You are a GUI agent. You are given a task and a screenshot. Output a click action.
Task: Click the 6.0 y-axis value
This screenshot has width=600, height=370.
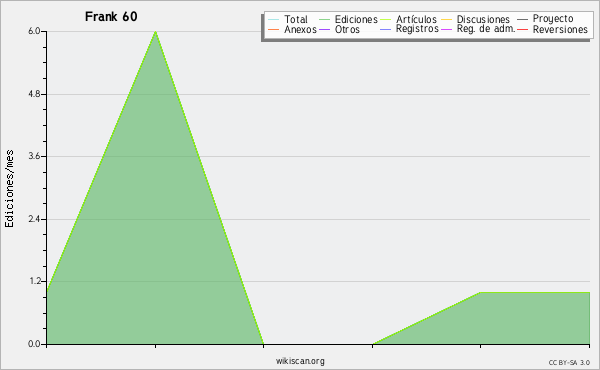point(34,31)
